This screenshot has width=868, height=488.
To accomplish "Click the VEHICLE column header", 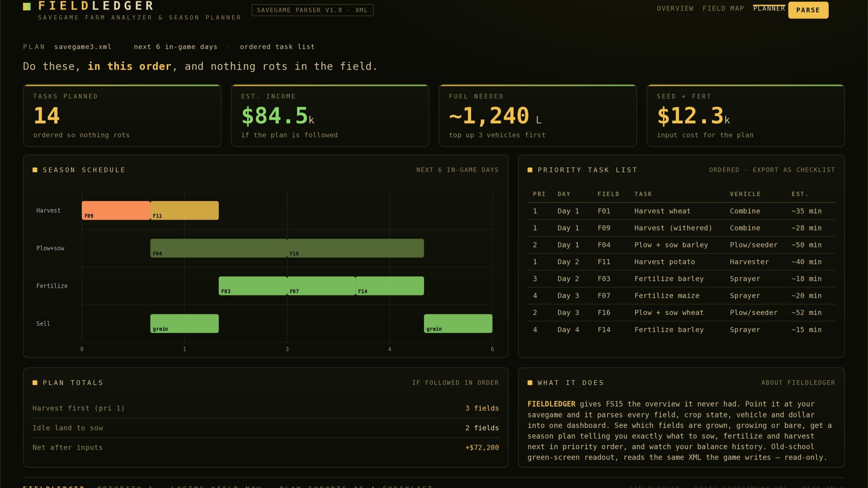I will tap(745, 194).
